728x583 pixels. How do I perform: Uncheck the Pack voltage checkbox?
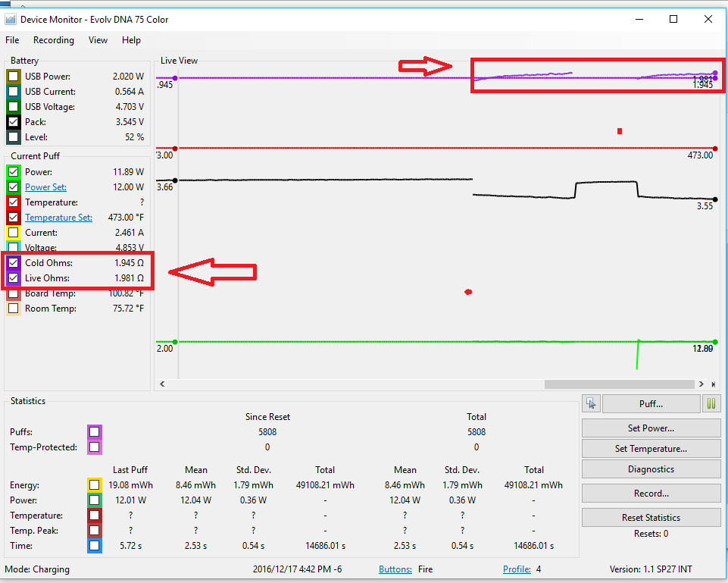click(x=13, y=122)
